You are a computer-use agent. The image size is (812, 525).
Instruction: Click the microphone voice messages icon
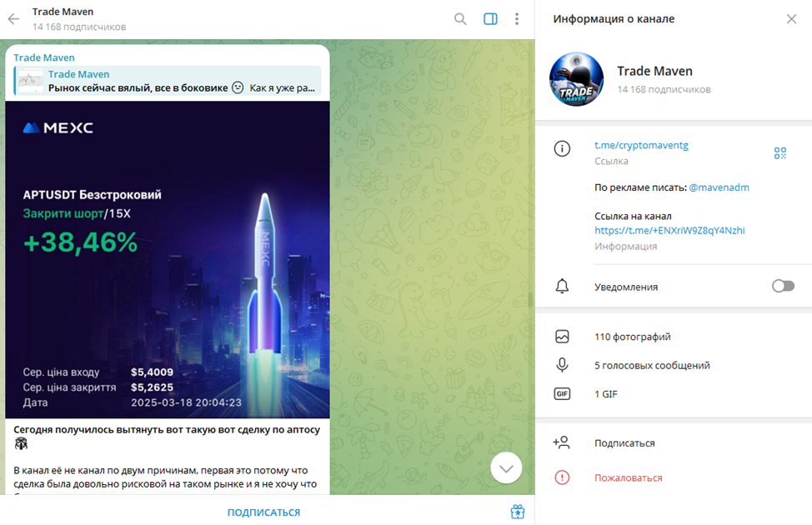pos(562,366)
